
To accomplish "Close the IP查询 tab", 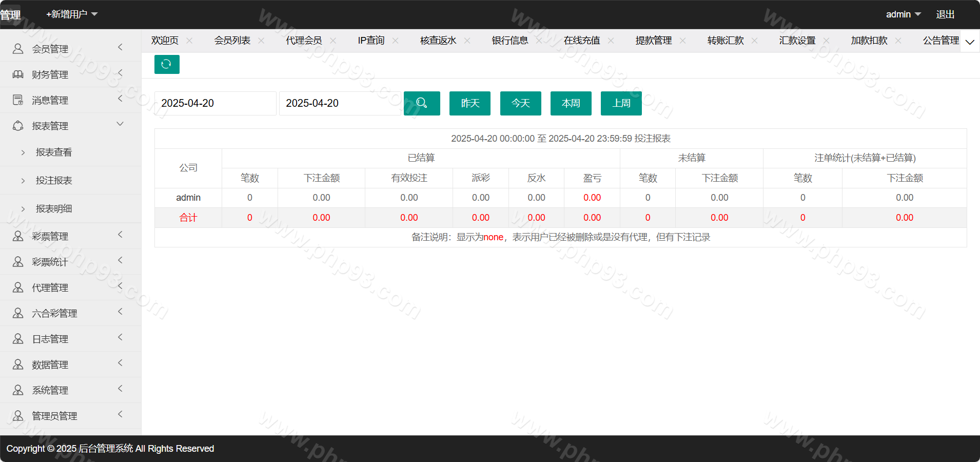I will point(395,41).
